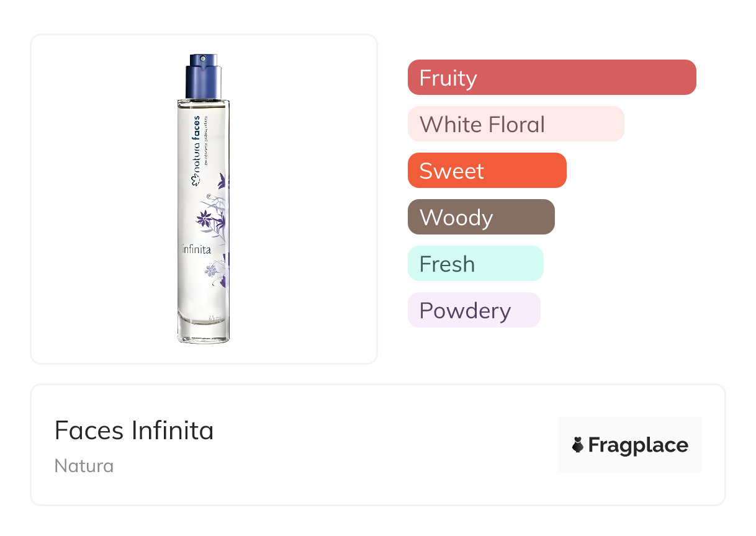The height and width of the screenshot is (536, 756).
Task: Select the Fruity accord bar
Action: [x=552, y=78]
